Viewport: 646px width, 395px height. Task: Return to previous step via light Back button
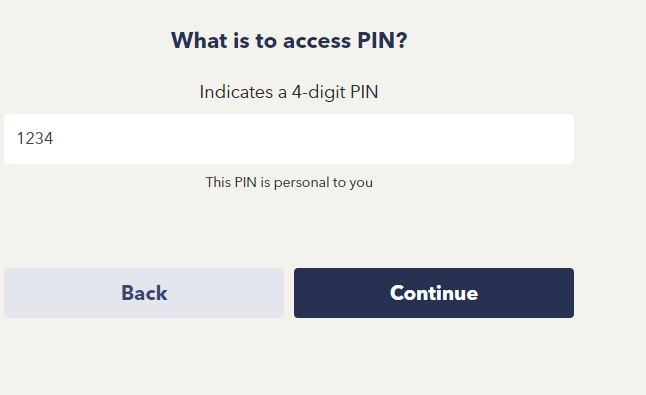[x=144, y=293]
